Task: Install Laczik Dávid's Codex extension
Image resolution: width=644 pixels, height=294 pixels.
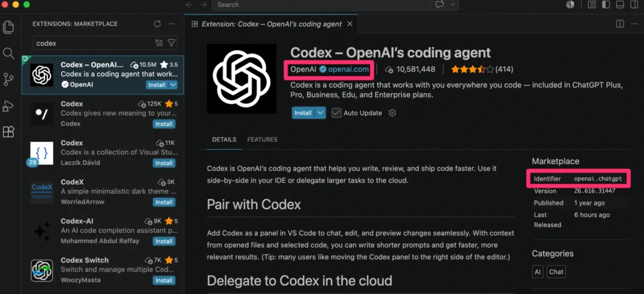Action: [164, 163]
